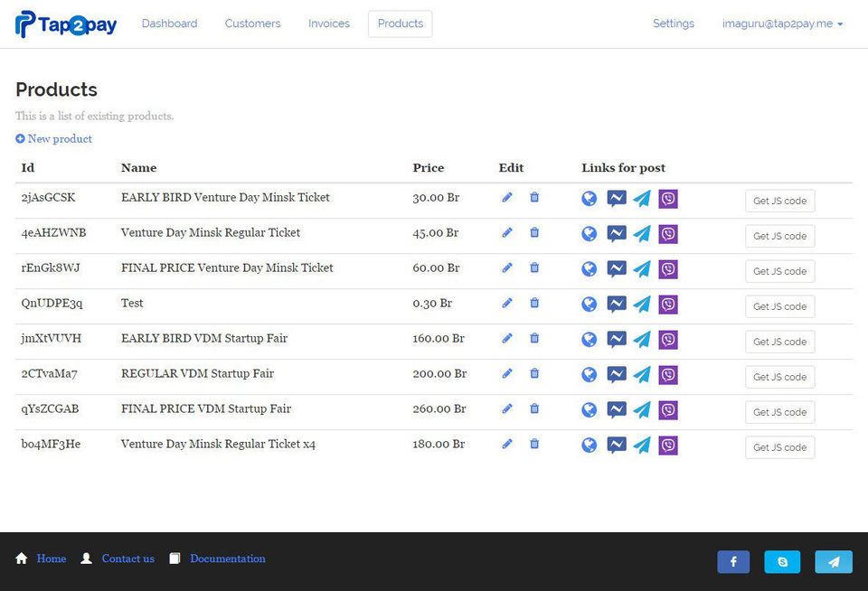Edit Venture Day Minsk Regular Ticket x4
This screenshot has height=591, width=868.
pos(507,444)
